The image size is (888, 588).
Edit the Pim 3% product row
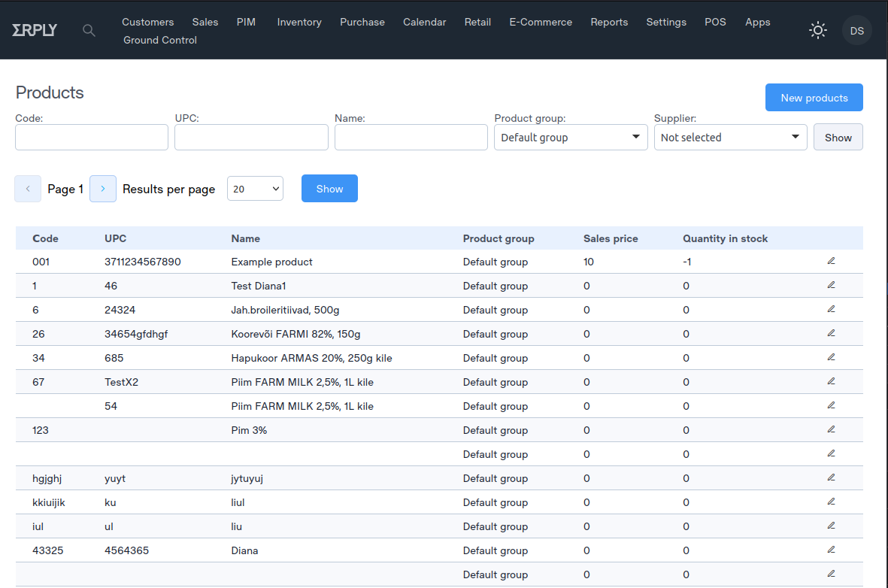tap(831, 429)
